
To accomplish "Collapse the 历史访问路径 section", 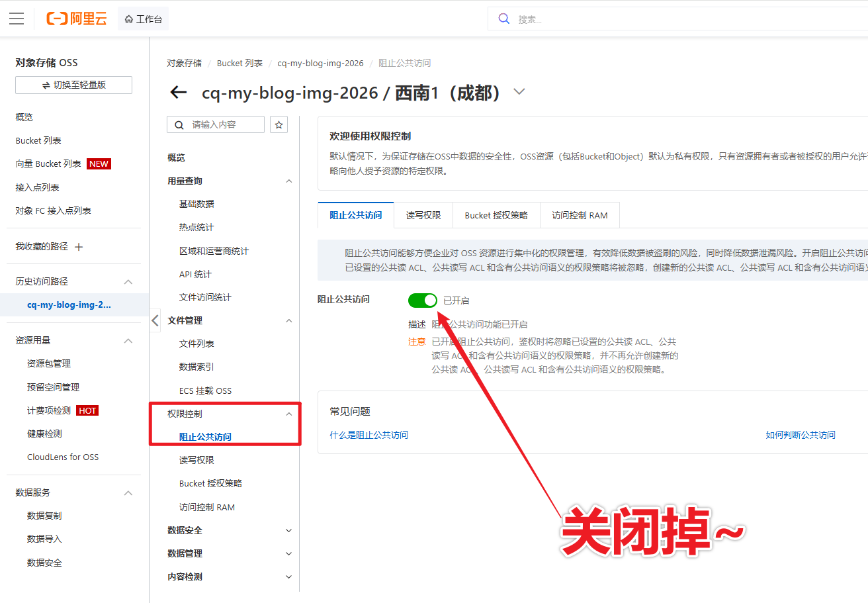I will click(128, 281).
